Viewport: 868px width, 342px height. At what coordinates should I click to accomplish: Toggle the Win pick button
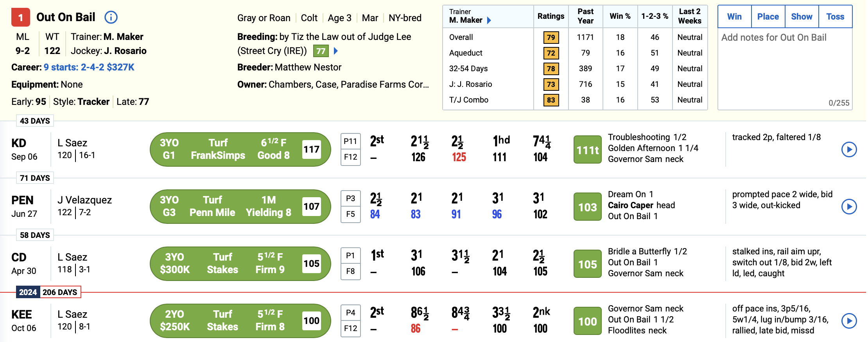734,17
